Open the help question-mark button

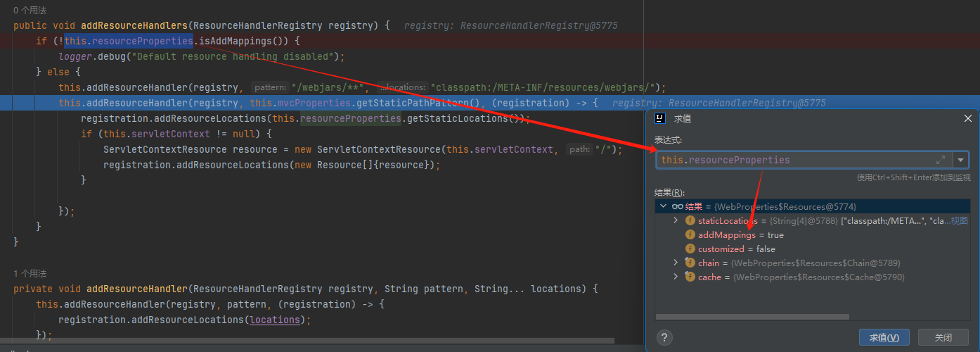pyautogui.click(x=664, y=337)
